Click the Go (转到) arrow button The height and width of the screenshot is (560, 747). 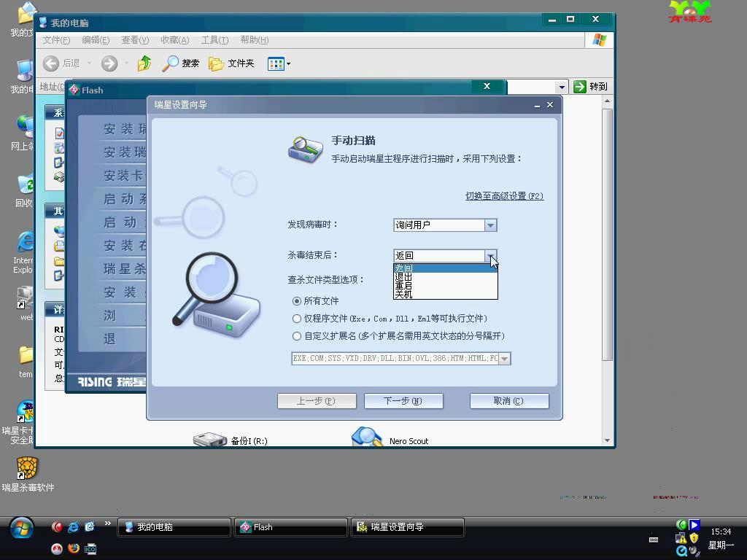tap(580, 87)
